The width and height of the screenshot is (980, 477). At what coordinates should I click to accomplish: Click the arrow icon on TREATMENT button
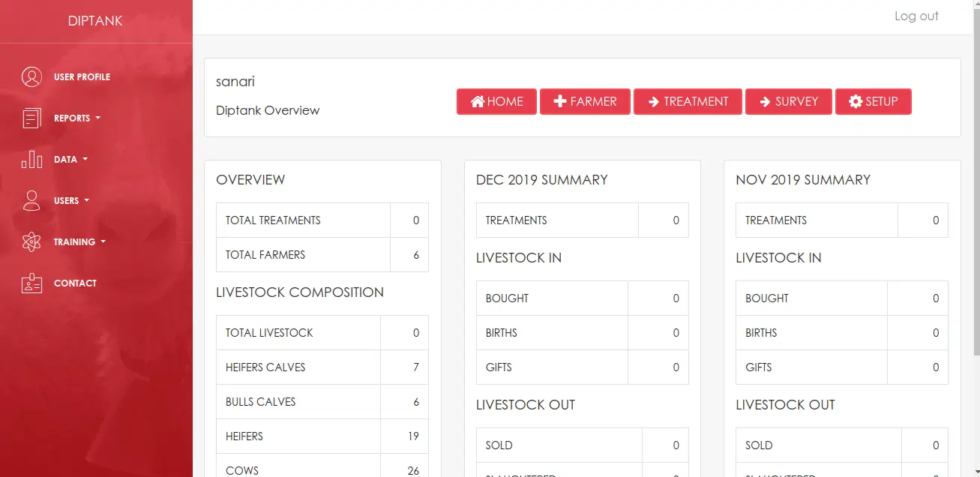point(654,101)
